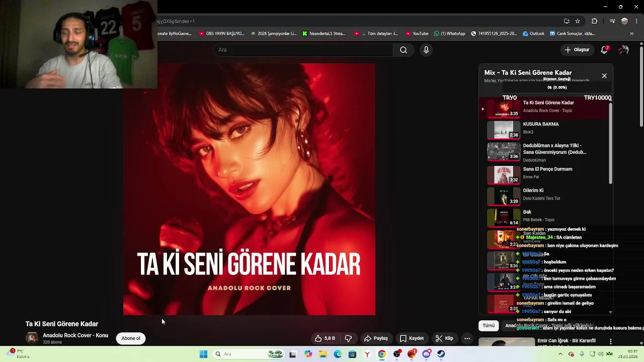This screenshot has height=362, width=644.
Task: Open the WhatsApp bookmark
Action: [449, 34]
